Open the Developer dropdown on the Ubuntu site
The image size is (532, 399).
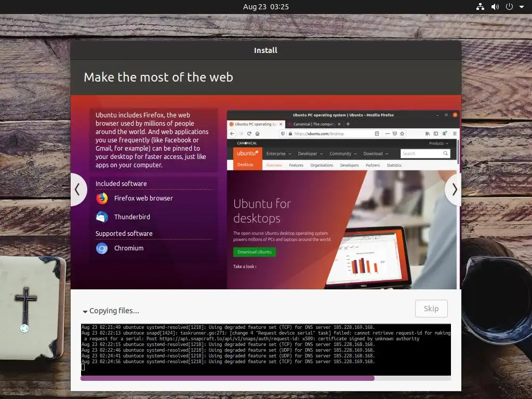point(310,154)
